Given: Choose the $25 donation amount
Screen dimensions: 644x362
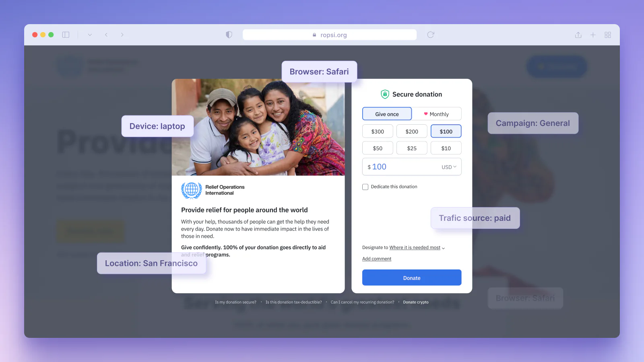Looking at the screenshot, I should pyautogui.click(x=412, y=148).
